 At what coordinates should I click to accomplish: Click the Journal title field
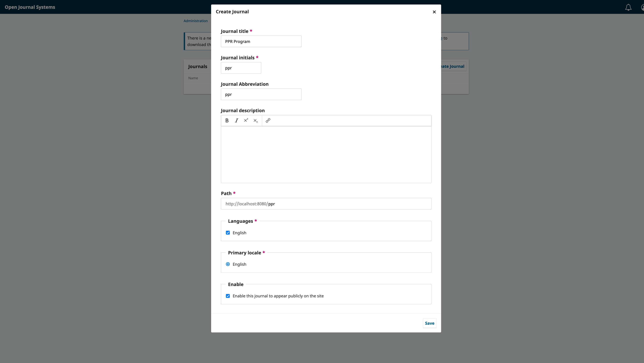click(261, 42)
